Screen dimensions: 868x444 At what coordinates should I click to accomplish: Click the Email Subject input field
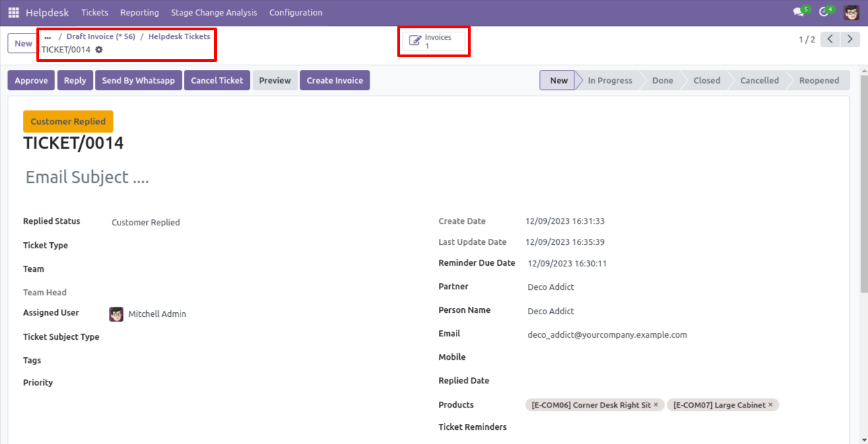428,177
